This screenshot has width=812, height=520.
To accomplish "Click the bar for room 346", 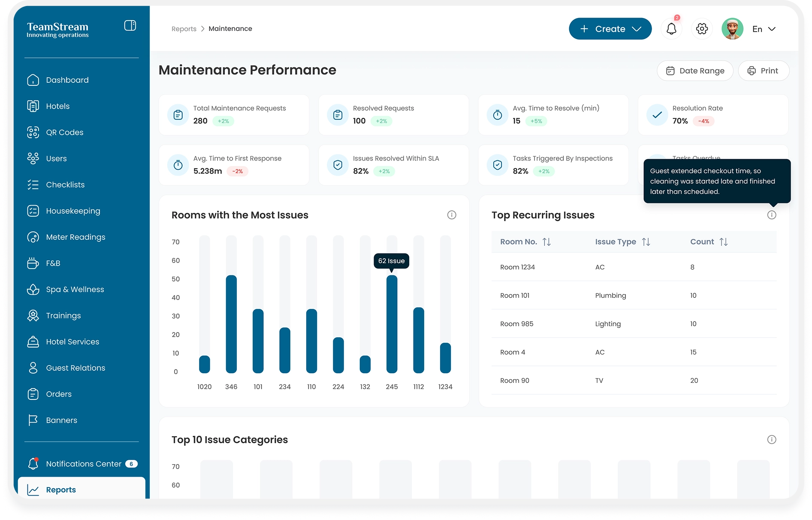I will pos(231,324).
